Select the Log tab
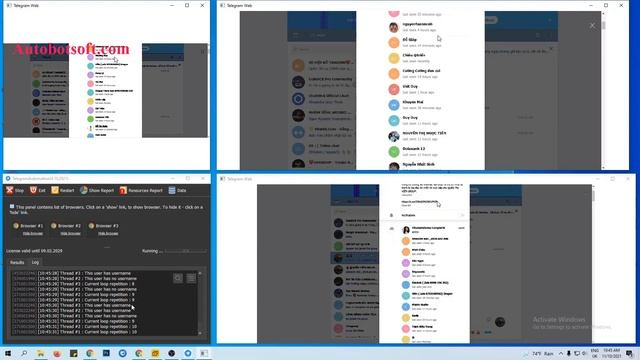Viewport: 640px width, 360px height. coord(36,262)
